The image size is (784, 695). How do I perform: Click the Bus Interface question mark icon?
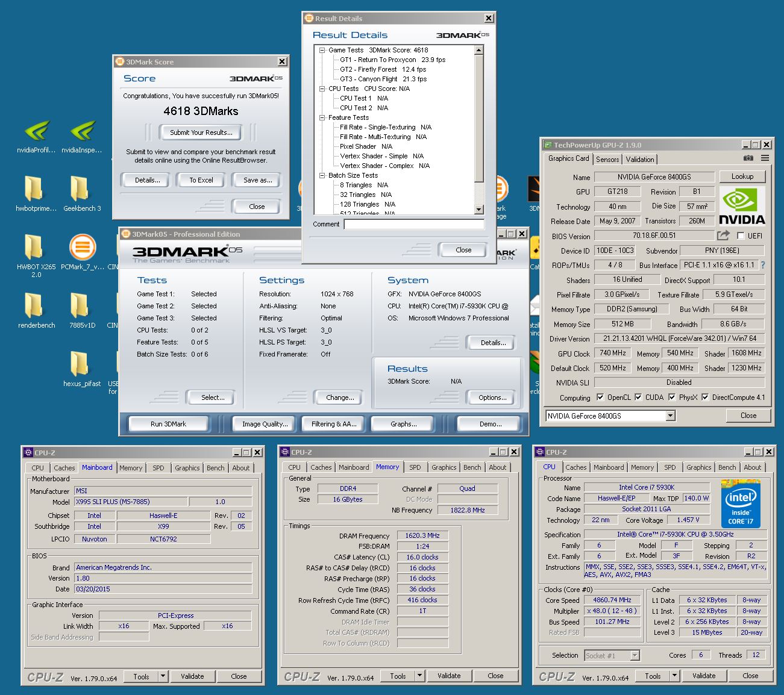click(x=763, y=265)
